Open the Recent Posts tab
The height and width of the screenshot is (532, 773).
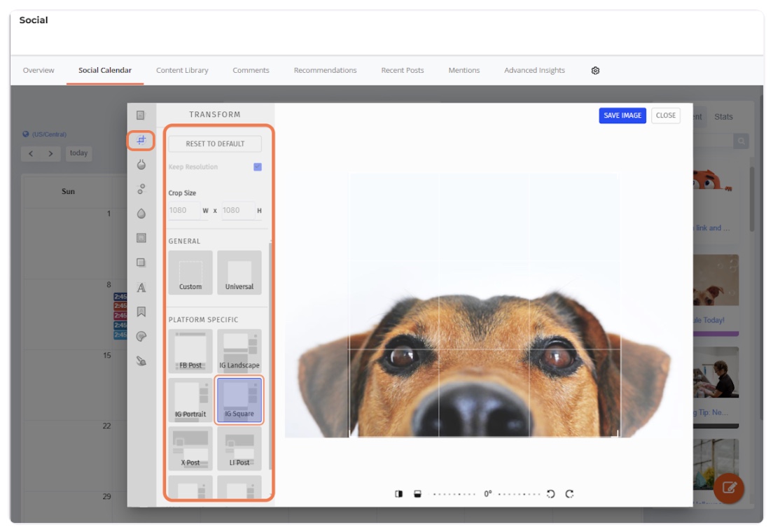tap(403, 70)
